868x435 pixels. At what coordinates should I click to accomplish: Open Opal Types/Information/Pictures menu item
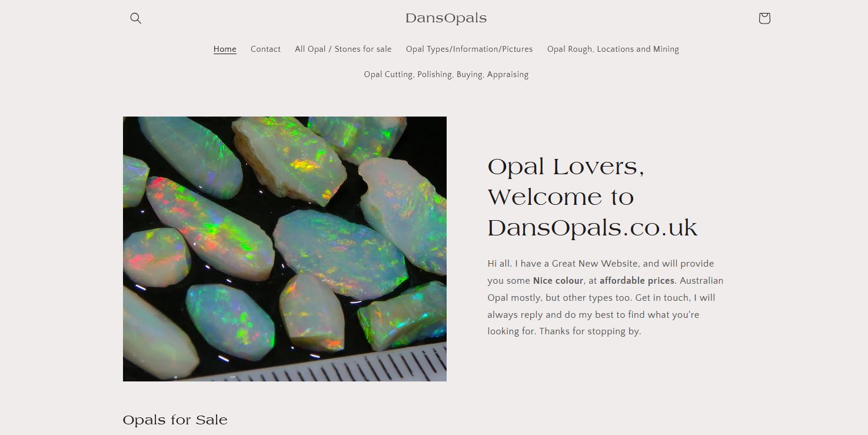469,49
